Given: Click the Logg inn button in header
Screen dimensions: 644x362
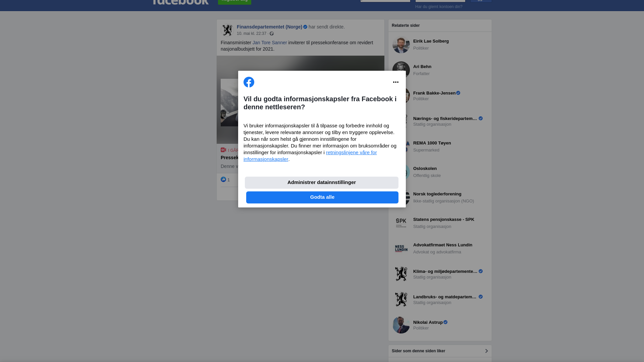Looking at the screenshot, I should tap(481, 1).
